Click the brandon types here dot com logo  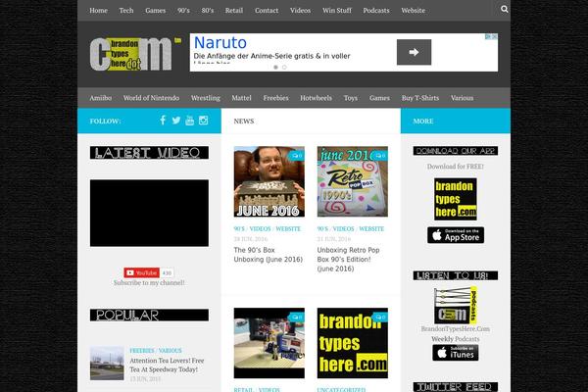click(135, 54)
